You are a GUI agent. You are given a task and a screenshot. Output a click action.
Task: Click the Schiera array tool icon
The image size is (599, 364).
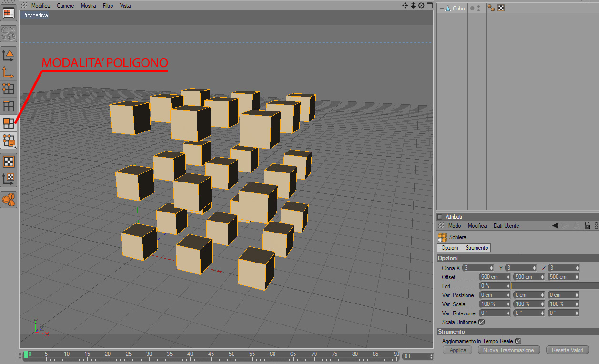tap(442, 237)
